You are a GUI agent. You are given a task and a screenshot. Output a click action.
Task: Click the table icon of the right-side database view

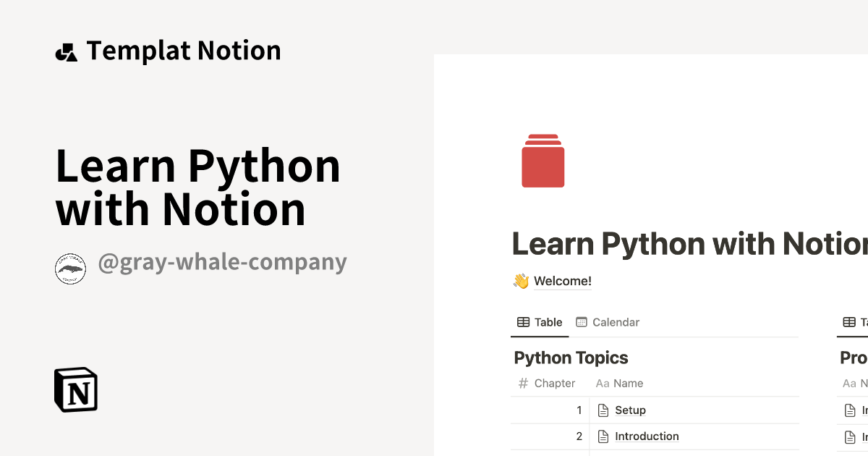[848, 321]
